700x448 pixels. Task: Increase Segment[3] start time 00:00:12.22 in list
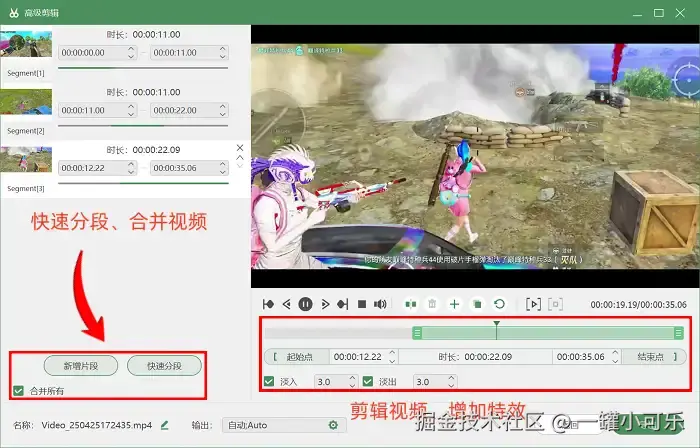[x=131, y=164]
